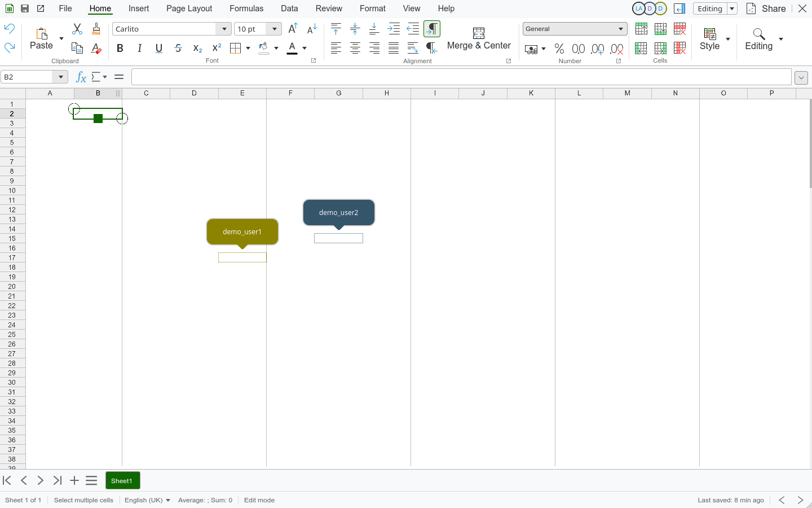812x508 pixels.
Task: Increase indent in Alignment group
Action: click(x=394, y=29)
